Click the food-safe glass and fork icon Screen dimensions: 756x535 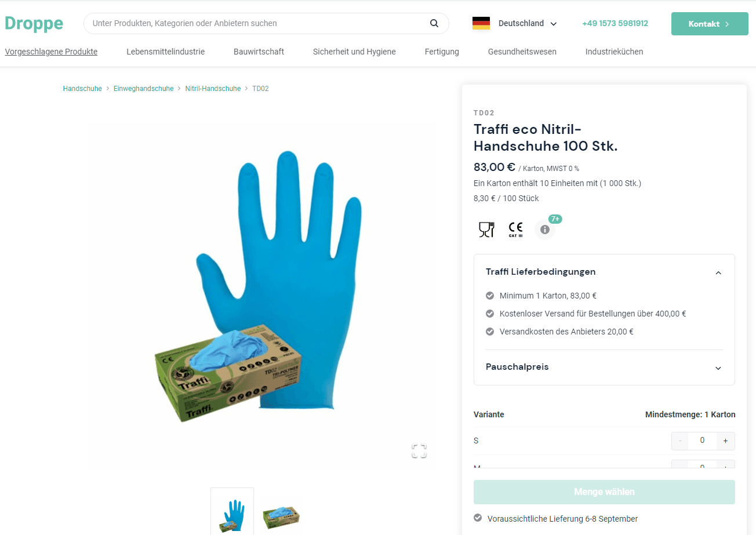click(486, 230)
